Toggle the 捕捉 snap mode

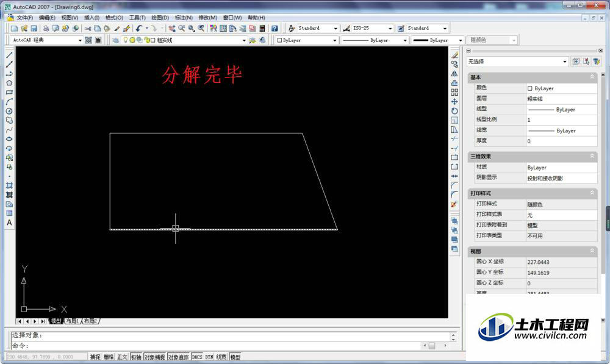click(x=95, y=357)
